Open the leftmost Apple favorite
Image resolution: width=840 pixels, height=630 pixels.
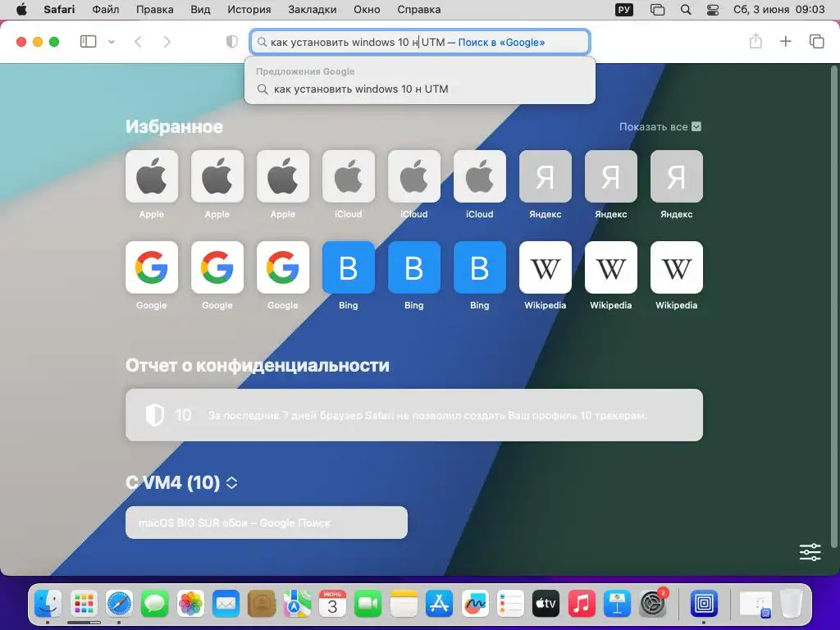point(152,176)
